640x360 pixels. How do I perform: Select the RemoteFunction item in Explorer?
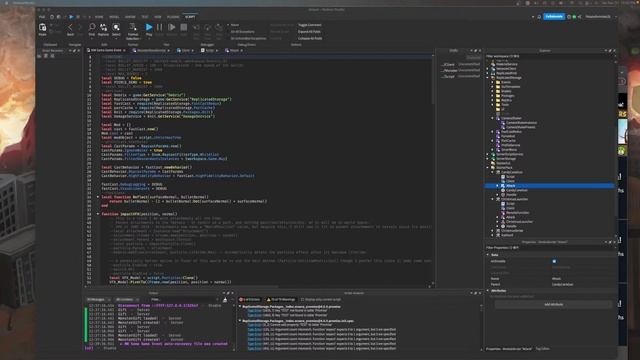tap(518, 213)
